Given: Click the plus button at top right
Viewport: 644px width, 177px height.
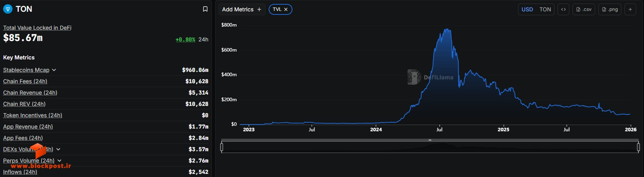Looking at the screenshot, I should 630,9.
